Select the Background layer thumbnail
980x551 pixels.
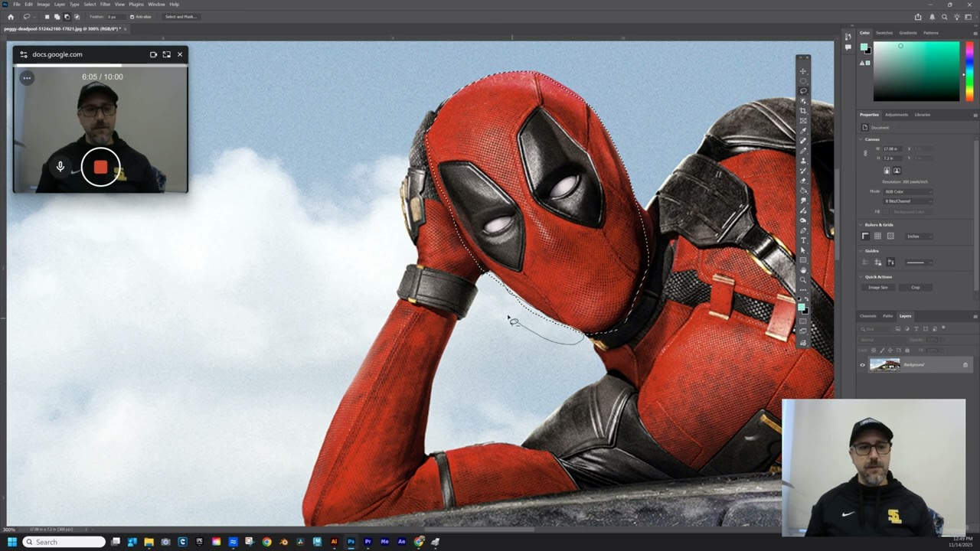click(884, 365)
